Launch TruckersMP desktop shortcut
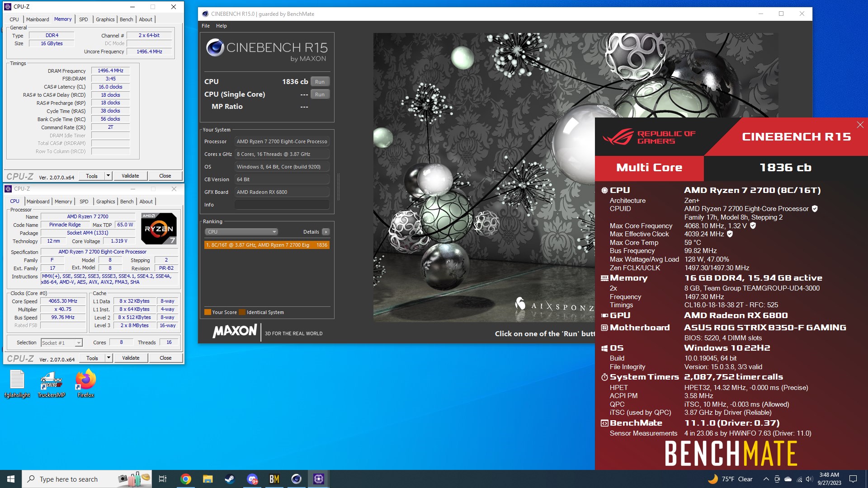This screenshot has width=868, height=488. [x=51, y=384]
